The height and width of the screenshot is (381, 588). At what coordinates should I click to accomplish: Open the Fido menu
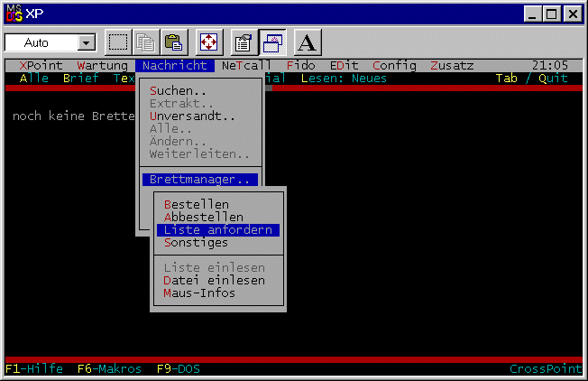point(300,66)
